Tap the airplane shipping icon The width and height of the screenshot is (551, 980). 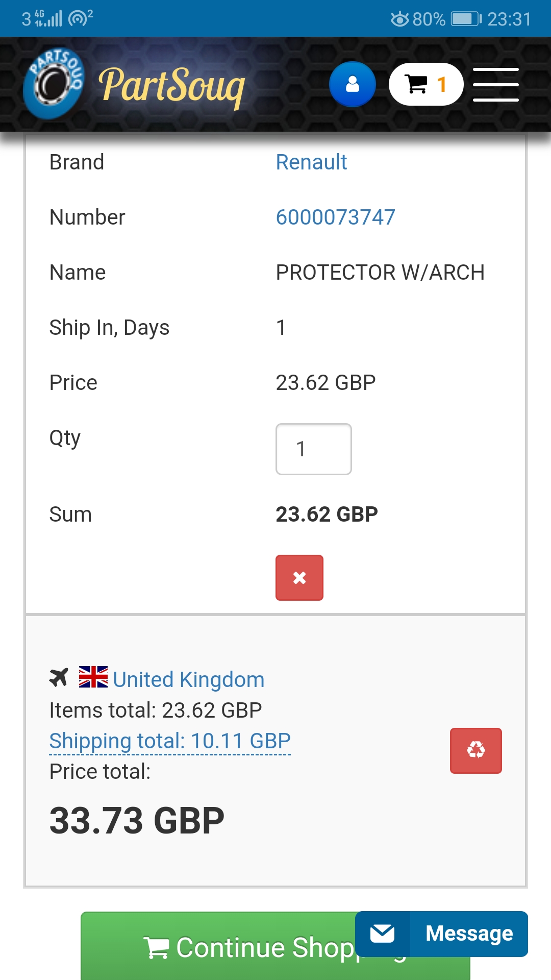click(x=59, y=678)
